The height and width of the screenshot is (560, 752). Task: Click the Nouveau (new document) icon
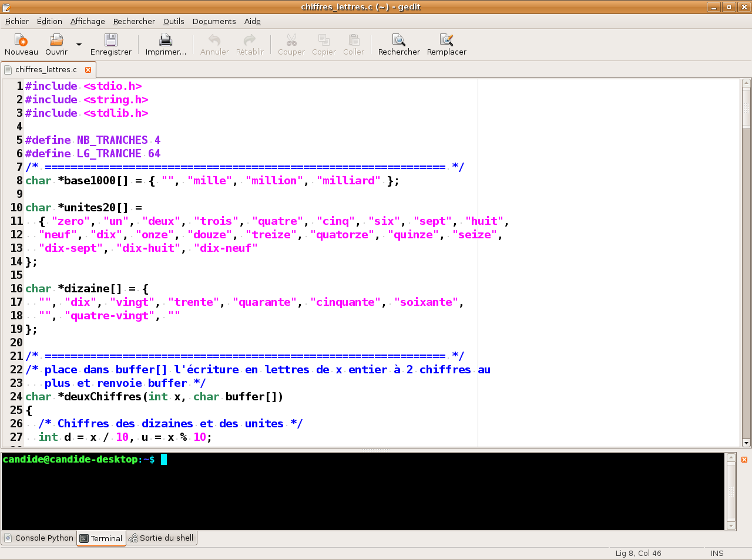pos(21,40)
